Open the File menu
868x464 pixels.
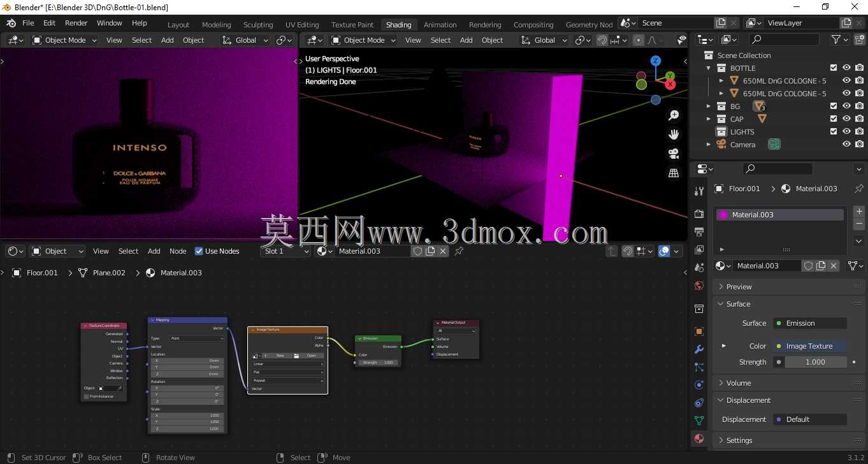point(28,23)
